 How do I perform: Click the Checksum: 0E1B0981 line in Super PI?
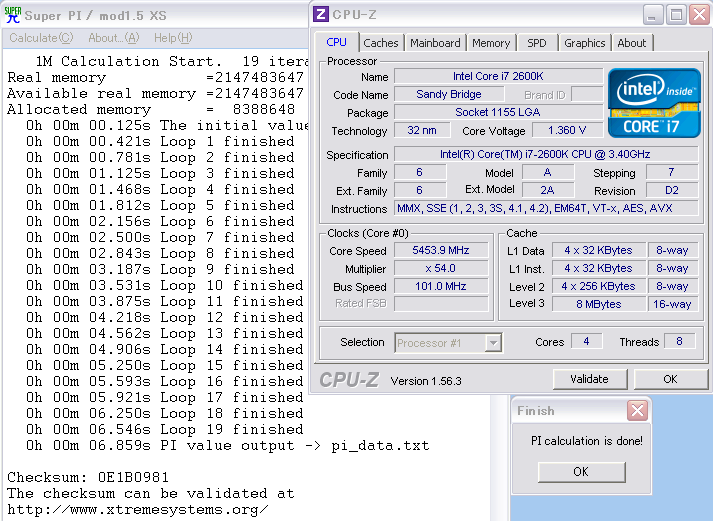pyautogui.click(x=88, y=477)
